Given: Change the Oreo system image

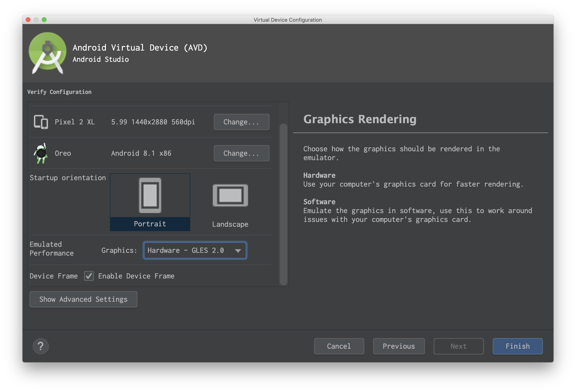Looking at the screenshot, I should coord(241,153).
